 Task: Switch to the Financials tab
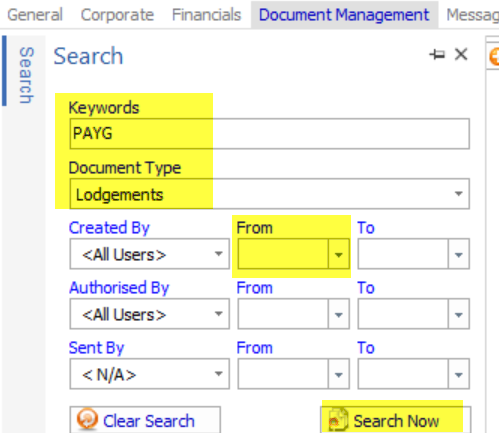(206, 15)
